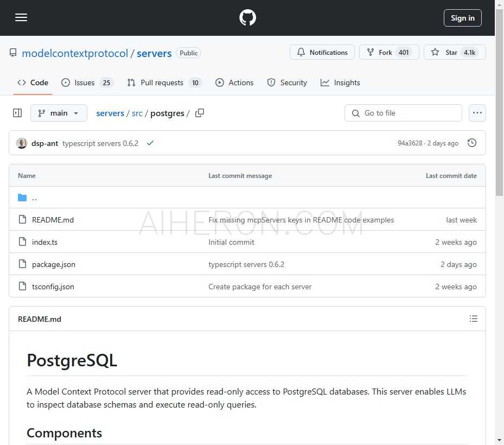This screenshot has width=504, height=445.
Task: Click the Go to file search field
Action: pyautogui.click(x=403, y=113)
